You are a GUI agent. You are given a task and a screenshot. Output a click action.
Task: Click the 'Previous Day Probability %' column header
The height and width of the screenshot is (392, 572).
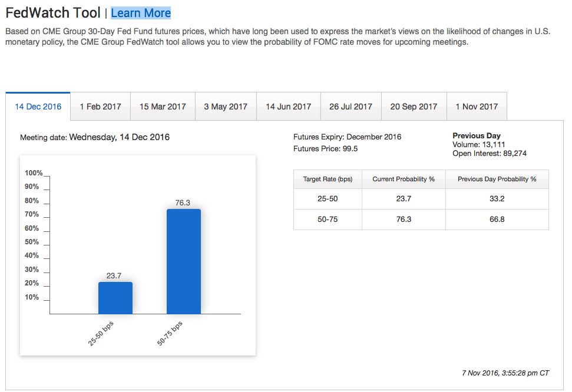497,179
